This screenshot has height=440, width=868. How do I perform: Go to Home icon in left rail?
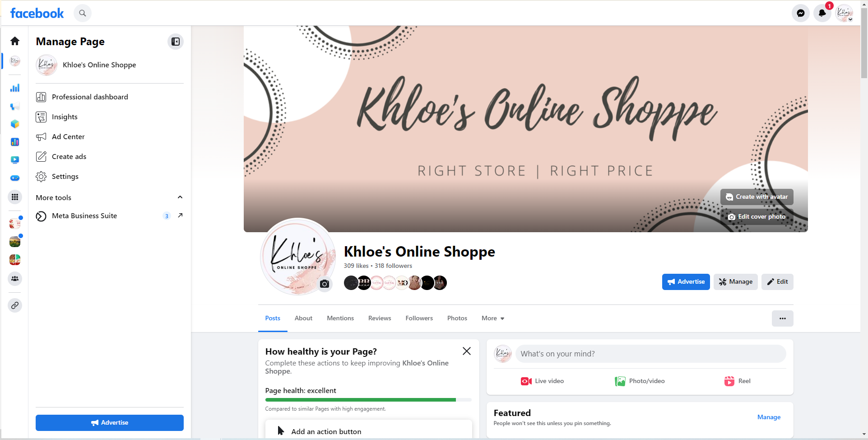coord(15,41)
